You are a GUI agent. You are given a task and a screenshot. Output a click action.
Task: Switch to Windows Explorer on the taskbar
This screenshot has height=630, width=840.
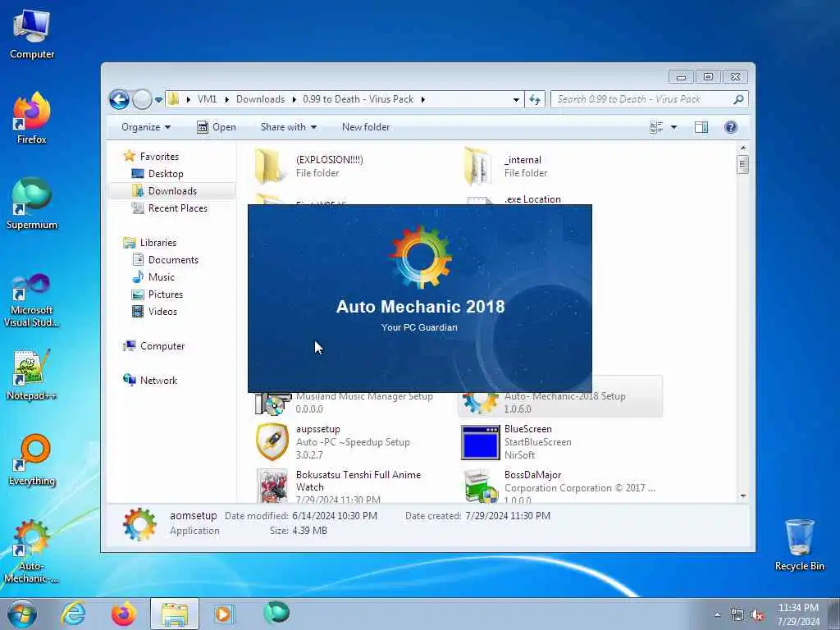coord(175,614)
